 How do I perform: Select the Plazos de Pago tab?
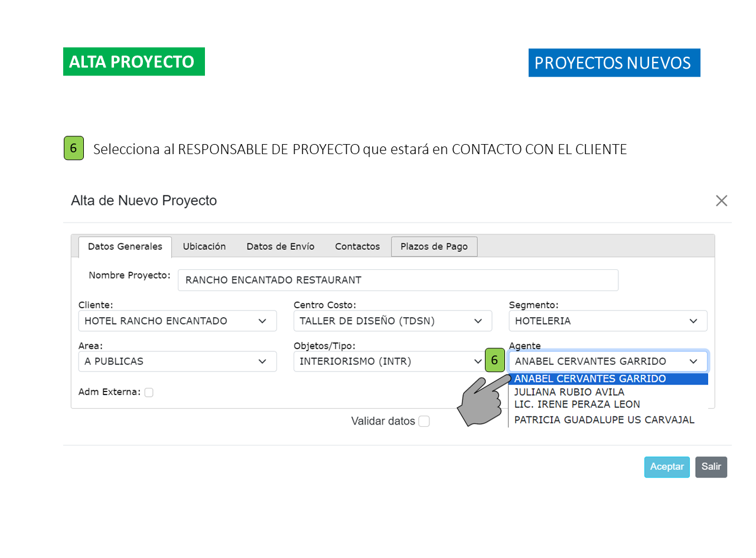pyautogui.click(x=434, y=247)
